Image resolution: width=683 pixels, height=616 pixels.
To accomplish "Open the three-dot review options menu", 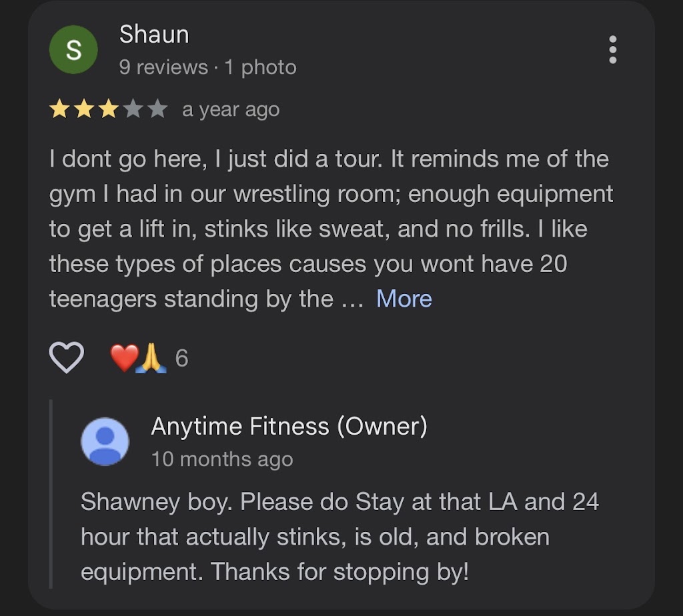I will click(x=612, y=50).
